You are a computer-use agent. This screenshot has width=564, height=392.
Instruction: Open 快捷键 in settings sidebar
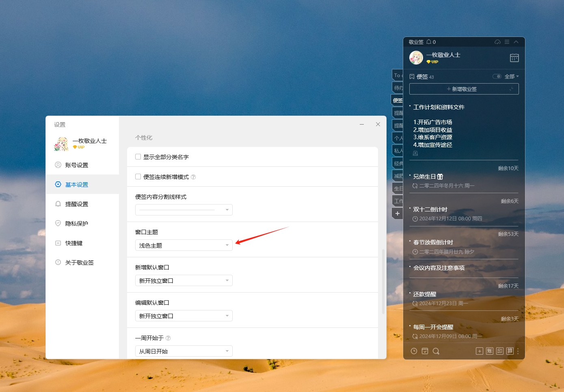pyautogui.click(x=82, y=243)
